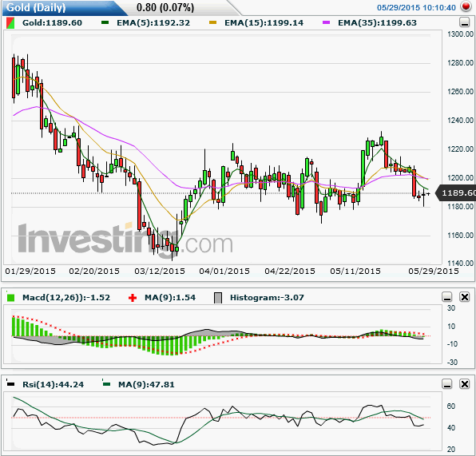Close the MACD indicator panel

tap(465, 297)
